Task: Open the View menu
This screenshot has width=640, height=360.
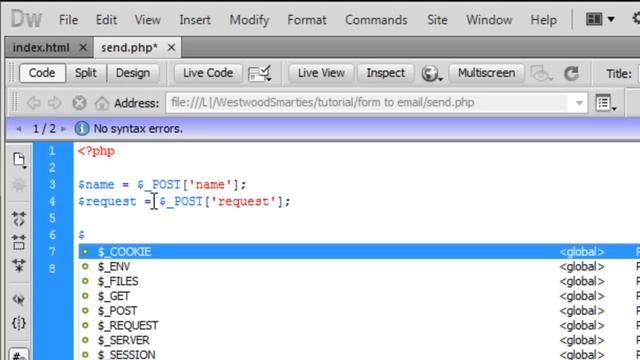Action: pos(147,20)
